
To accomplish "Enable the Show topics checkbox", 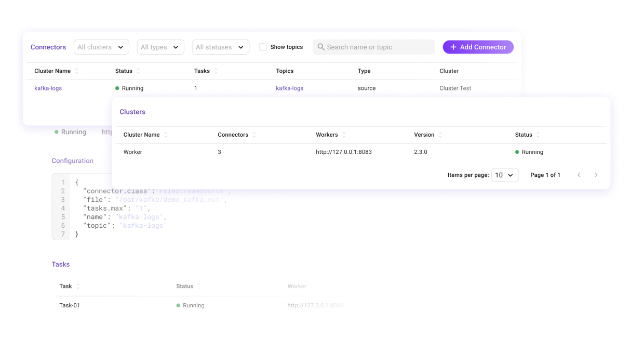I will tap(263, 47).
